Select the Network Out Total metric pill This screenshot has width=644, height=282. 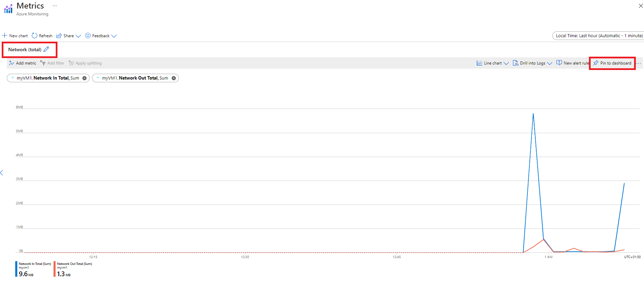click(135, 78)
